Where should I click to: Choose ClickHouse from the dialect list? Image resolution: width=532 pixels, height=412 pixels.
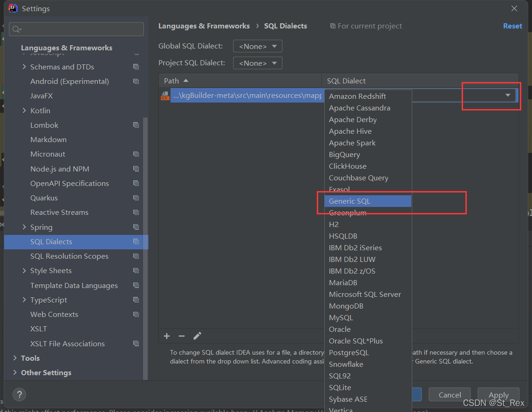(x=368, y=166)
